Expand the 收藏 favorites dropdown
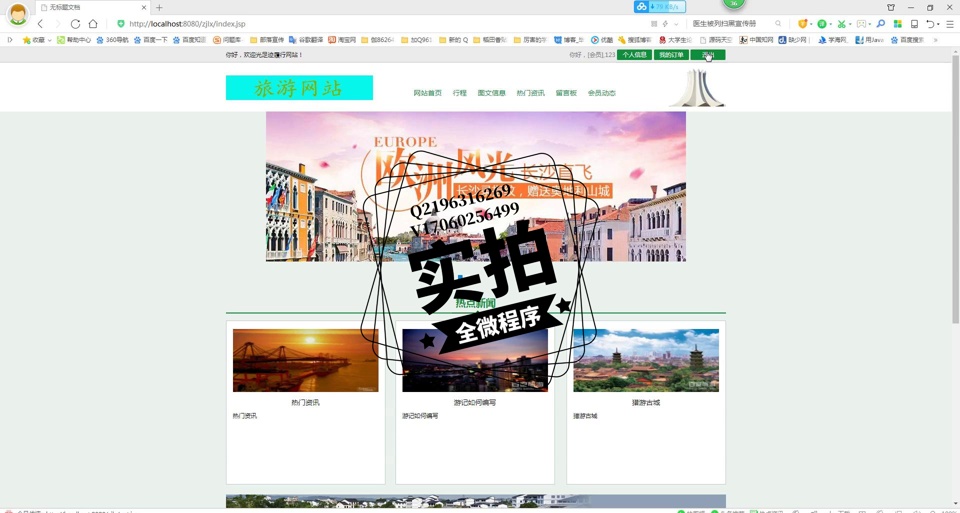The height and width of the screenshot is (513, 960). pyautogui.click(x=50, y=41)
